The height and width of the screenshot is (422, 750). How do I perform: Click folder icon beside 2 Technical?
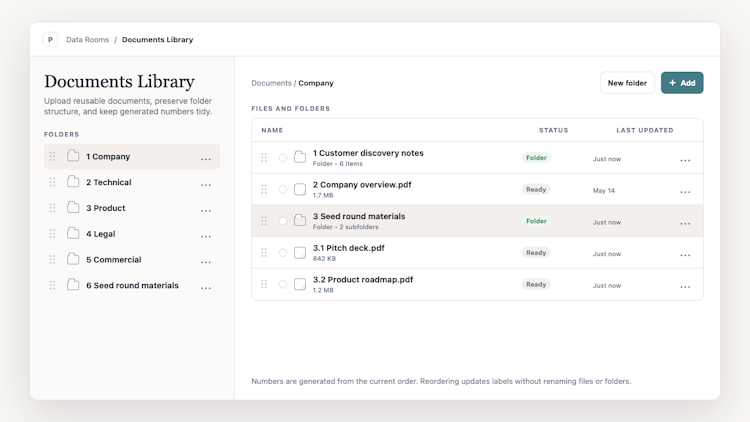coord(73,182)
